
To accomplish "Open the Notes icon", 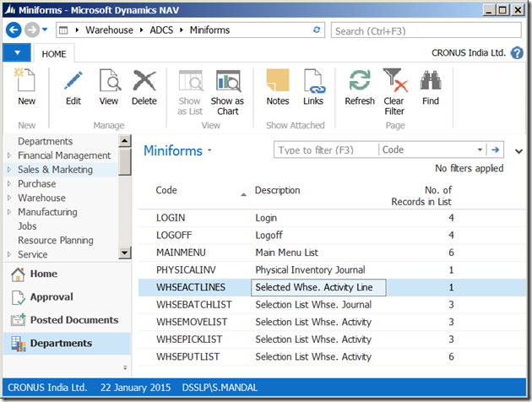I will (x=278, y=80).
